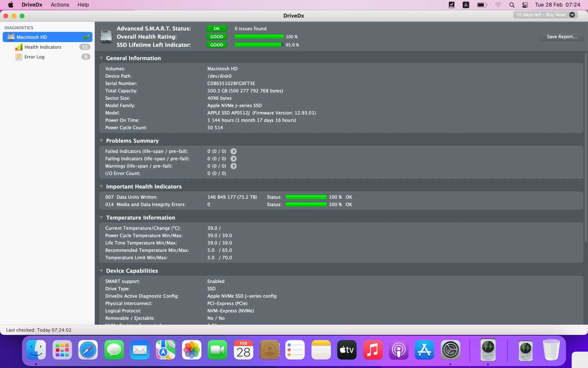
Task: Click the Model value APPLE SSD AP0512J
Action: [262, 113]
